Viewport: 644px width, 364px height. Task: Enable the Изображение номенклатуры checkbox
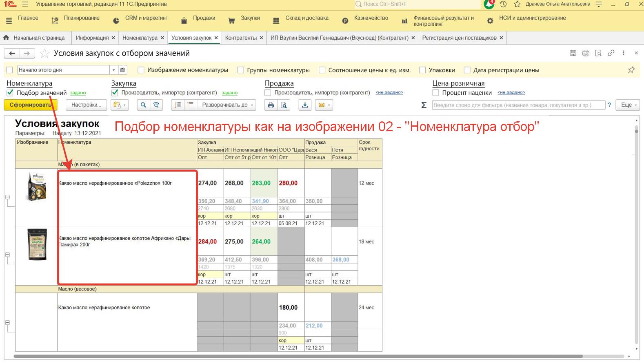tap(141, 70)
